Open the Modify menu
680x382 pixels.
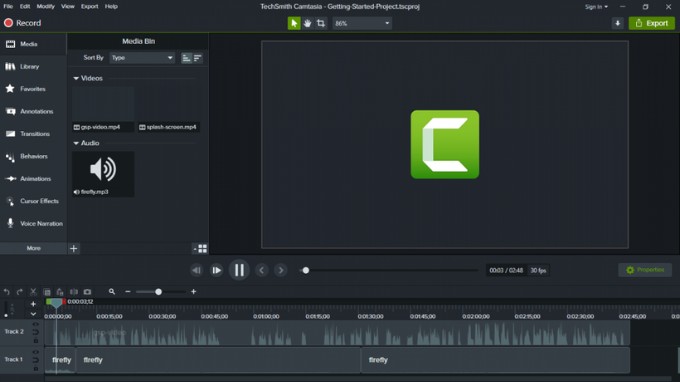pos(46,7)
